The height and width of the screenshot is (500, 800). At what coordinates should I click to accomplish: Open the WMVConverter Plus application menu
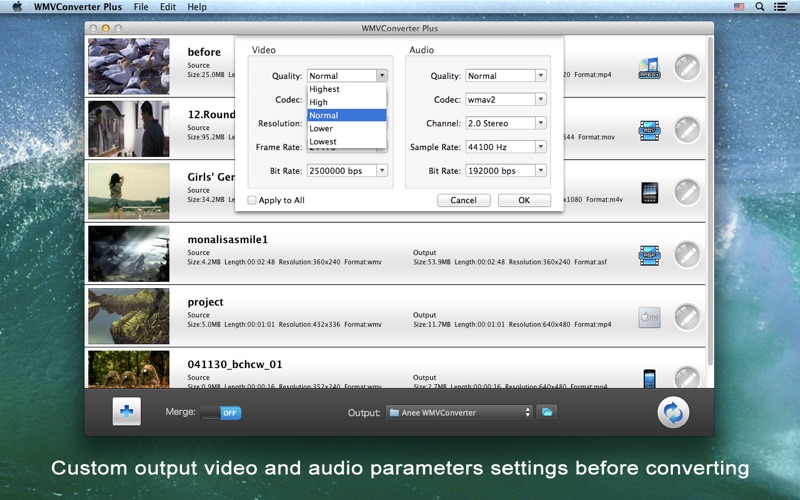[x=78, y=7]
